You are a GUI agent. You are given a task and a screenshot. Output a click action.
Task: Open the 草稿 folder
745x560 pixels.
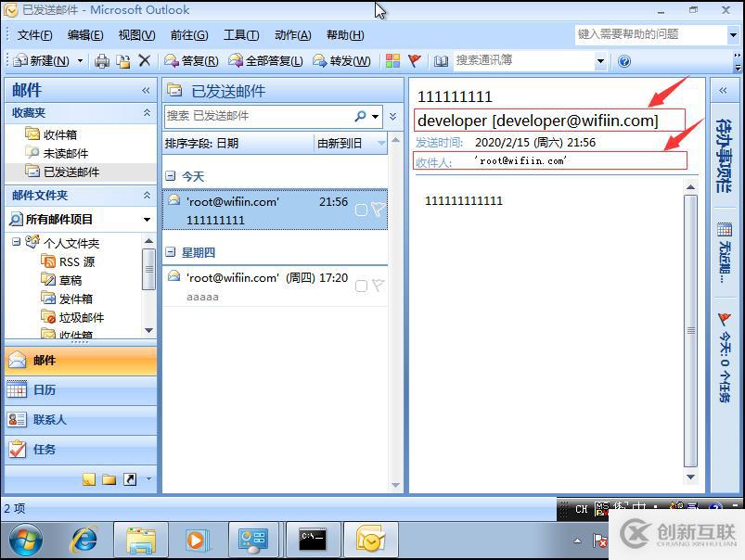point(61,280)
